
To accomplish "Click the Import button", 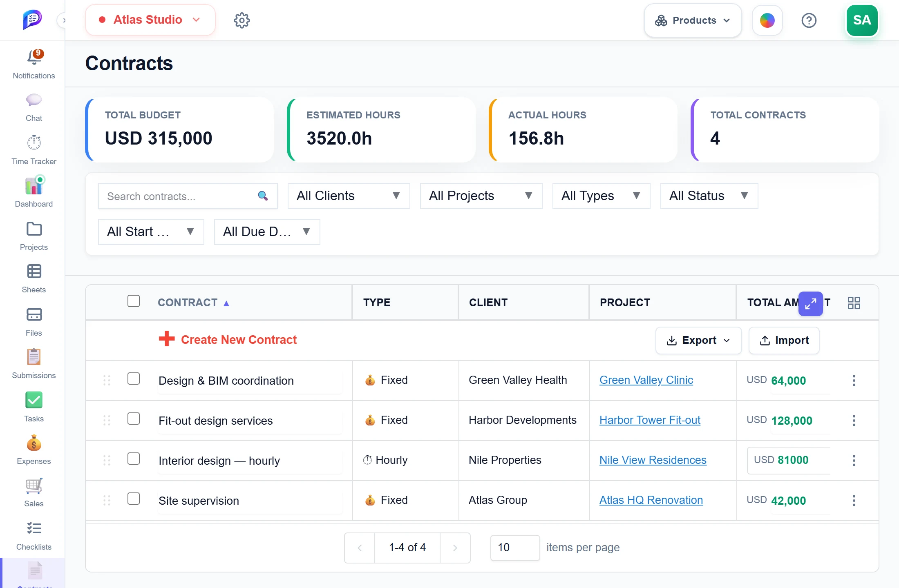I will point(784,341).
